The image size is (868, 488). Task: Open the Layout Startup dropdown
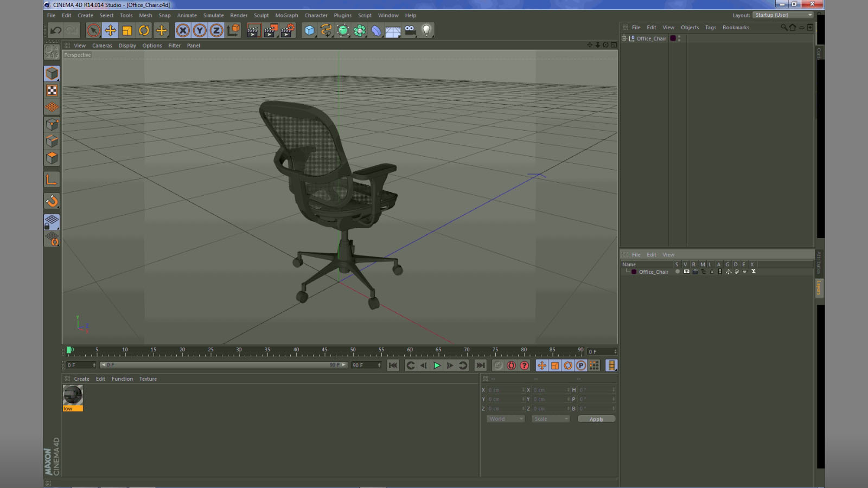tap(783, 15)
